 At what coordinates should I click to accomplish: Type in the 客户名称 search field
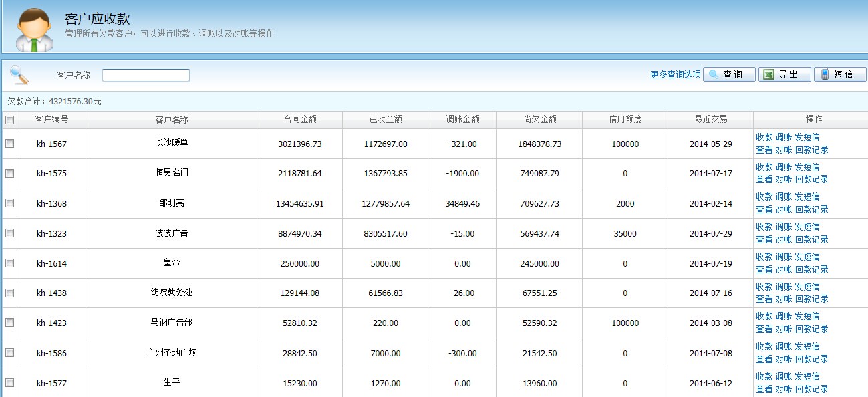coord(146,75)
